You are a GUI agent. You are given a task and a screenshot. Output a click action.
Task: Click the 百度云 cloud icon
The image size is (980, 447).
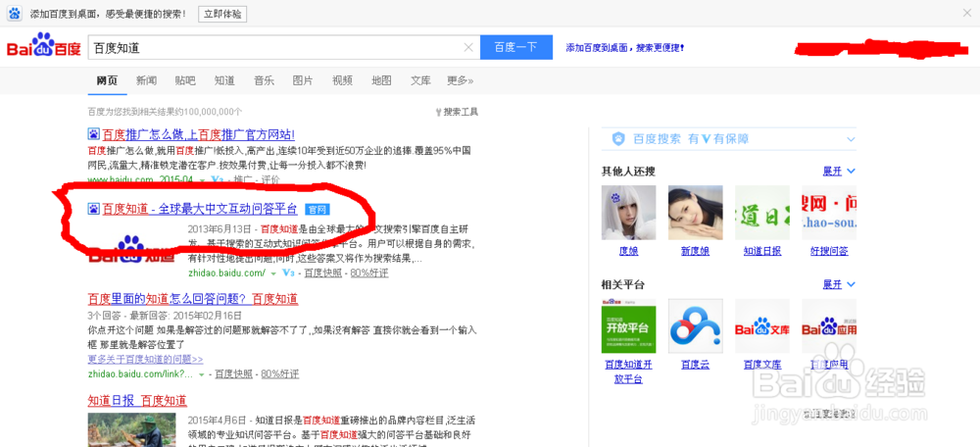pyautogui.click(x=696, y=325)
